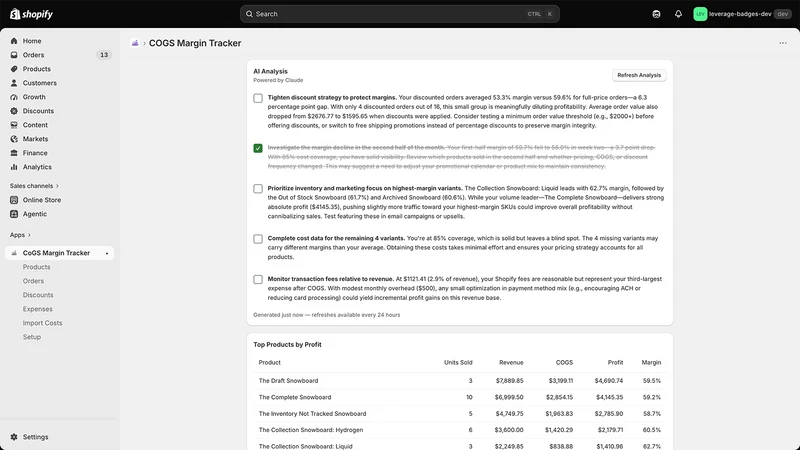Open the Setup submenu item
Image resolution: width=800 pixels, height=450 pixels.
coord(32,337)
